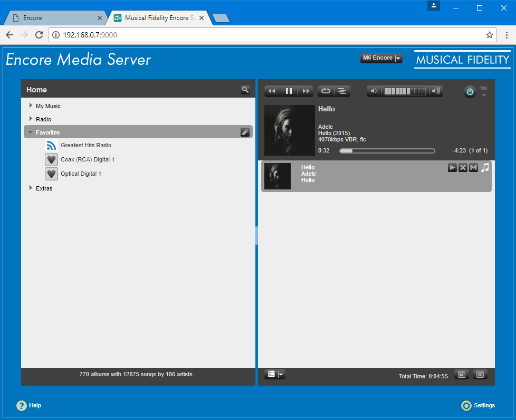Image resolution: width=516 pixels, height=420 pixels.
Task: Play the Hello playlist item
Action: 453,168
